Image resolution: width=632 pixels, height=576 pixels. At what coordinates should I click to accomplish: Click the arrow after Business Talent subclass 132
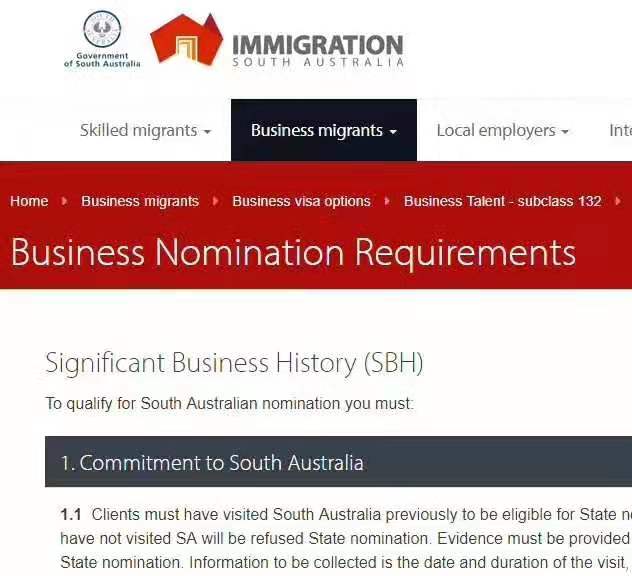pos(618,201)
